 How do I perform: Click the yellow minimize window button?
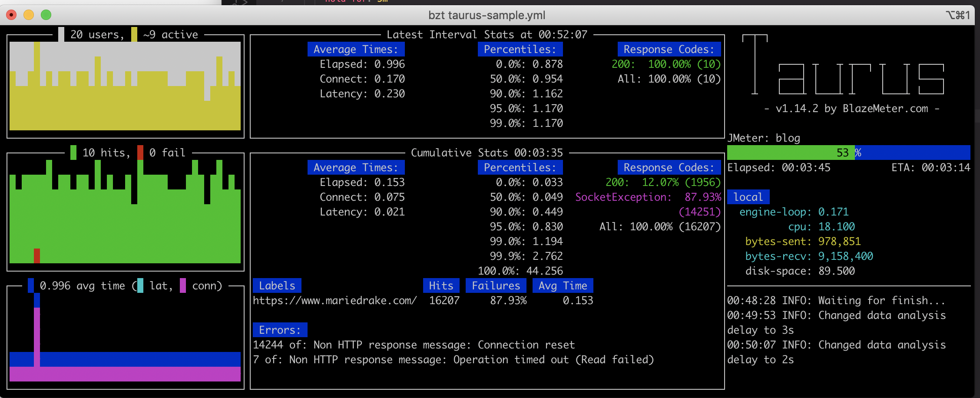click(29, 15)
